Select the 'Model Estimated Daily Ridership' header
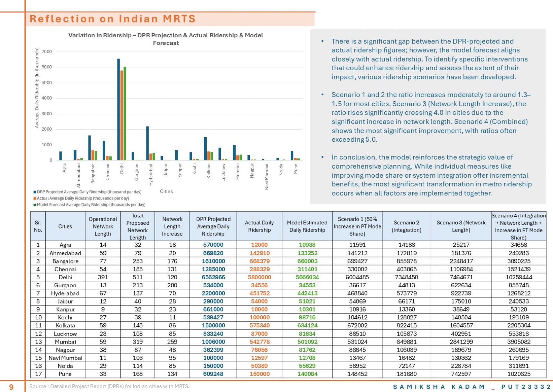The width and height of the screenshot is (553, 392). [307, 226]
